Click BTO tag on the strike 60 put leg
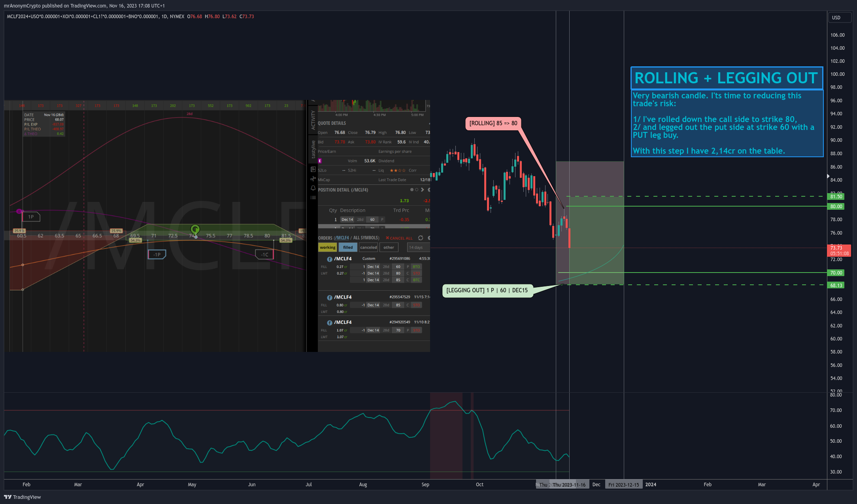The width and height of the screenshot is (857, 504). pos(416,267)
